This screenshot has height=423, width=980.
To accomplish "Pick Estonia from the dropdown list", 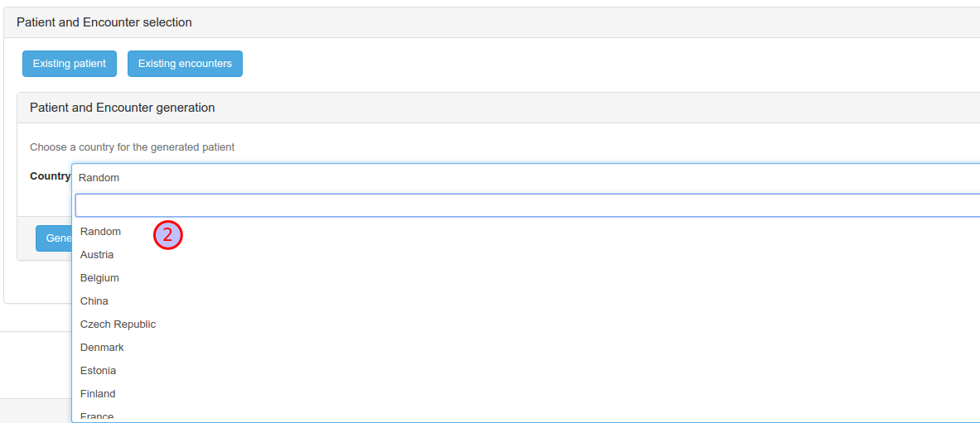I will 98,371.
